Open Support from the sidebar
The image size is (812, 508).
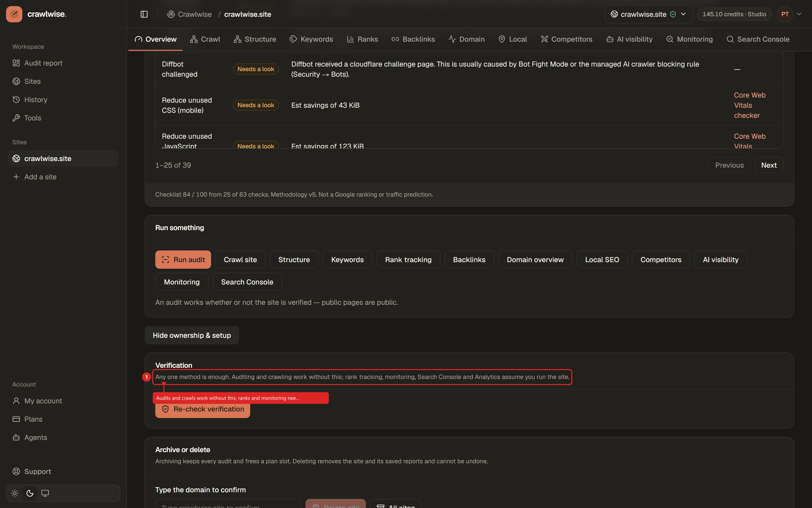point(63,471)
